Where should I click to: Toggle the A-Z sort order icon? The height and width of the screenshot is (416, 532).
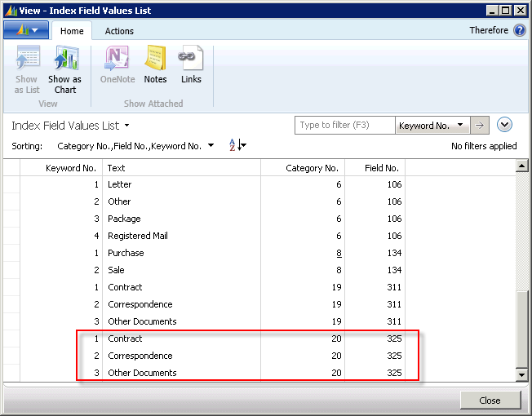tap(237, 146)
